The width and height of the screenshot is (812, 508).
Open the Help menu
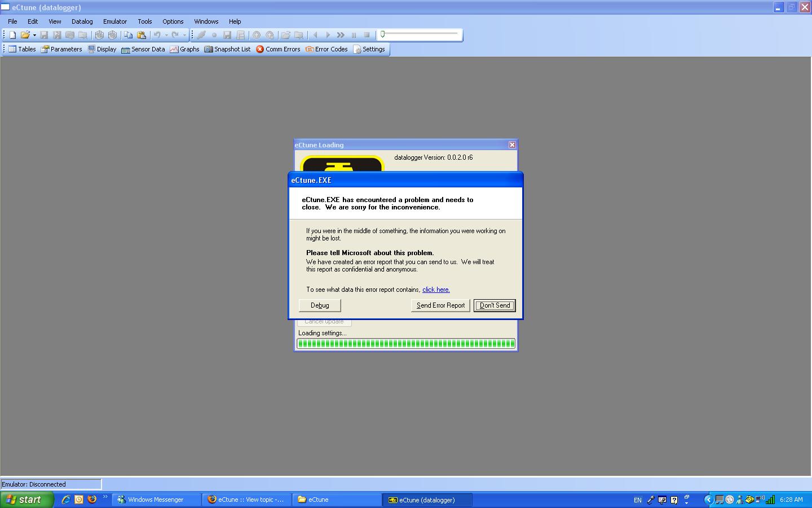235,21
